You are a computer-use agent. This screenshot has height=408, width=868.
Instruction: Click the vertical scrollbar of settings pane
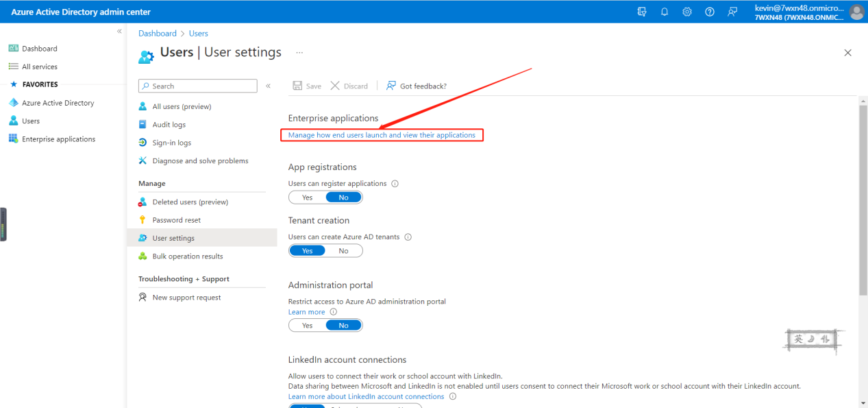(863, 200)
